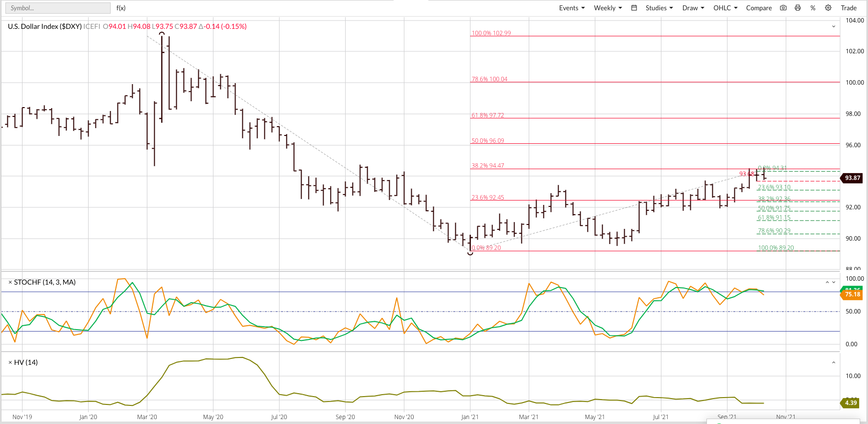The height and width of the screenshot is (424, 868).
Task: Click the Symbol input field
Action: 57,8
